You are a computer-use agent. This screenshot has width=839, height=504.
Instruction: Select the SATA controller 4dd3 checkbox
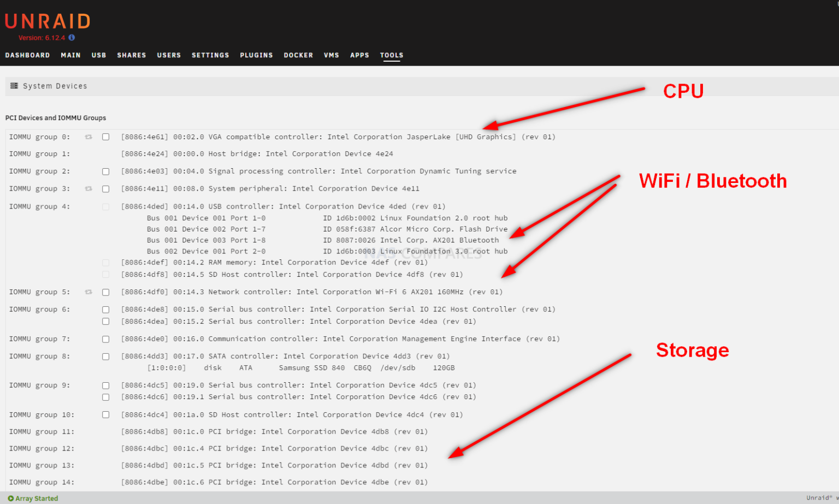[x=106, y=357]
